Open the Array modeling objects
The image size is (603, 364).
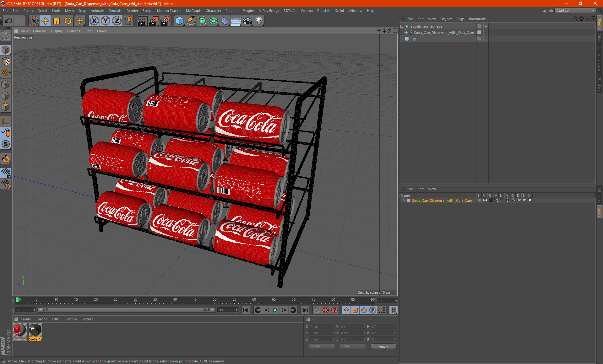[x=214, y=21]
